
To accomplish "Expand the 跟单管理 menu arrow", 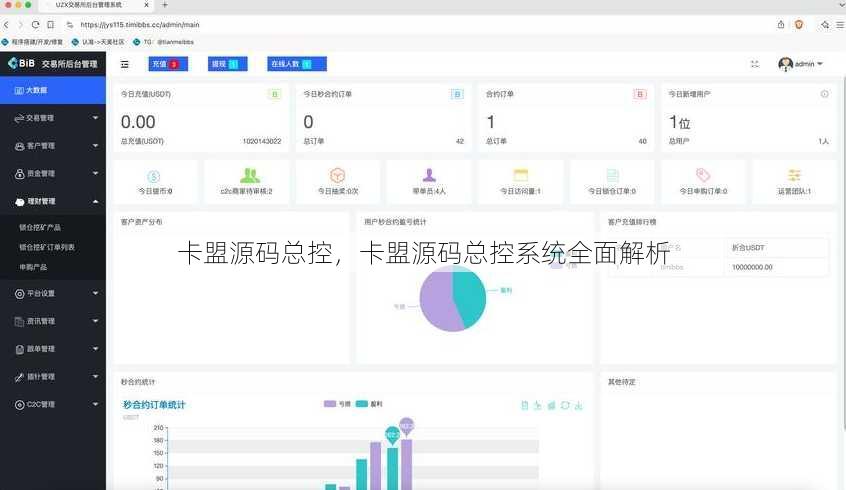I will coord(95,349).
